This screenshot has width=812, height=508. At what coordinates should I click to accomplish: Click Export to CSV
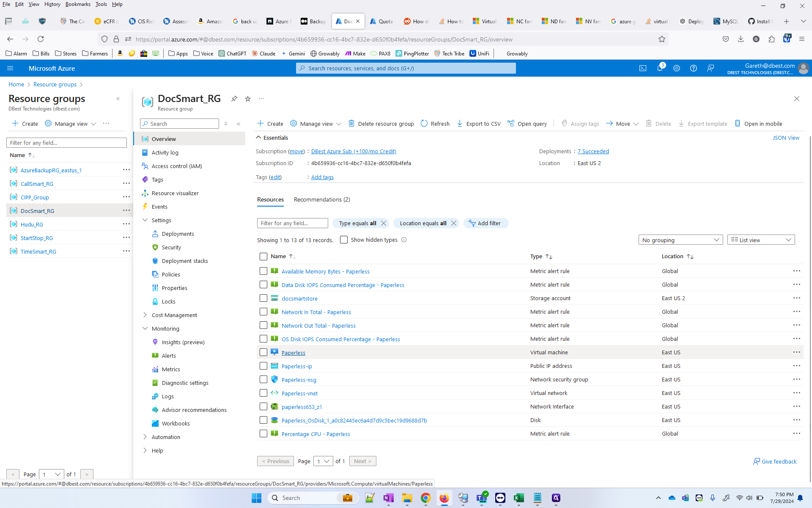(479, 124)
